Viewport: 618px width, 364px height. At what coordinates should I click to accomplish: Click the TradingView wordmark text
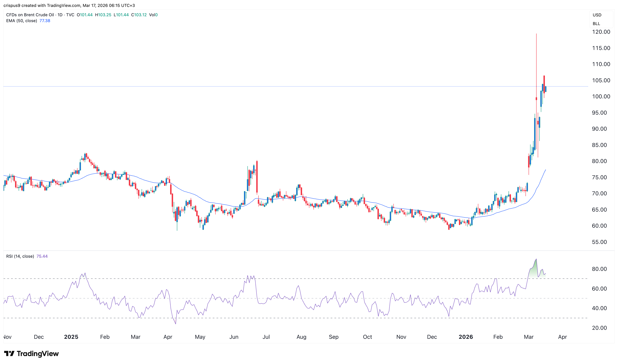tap(38, 354)
